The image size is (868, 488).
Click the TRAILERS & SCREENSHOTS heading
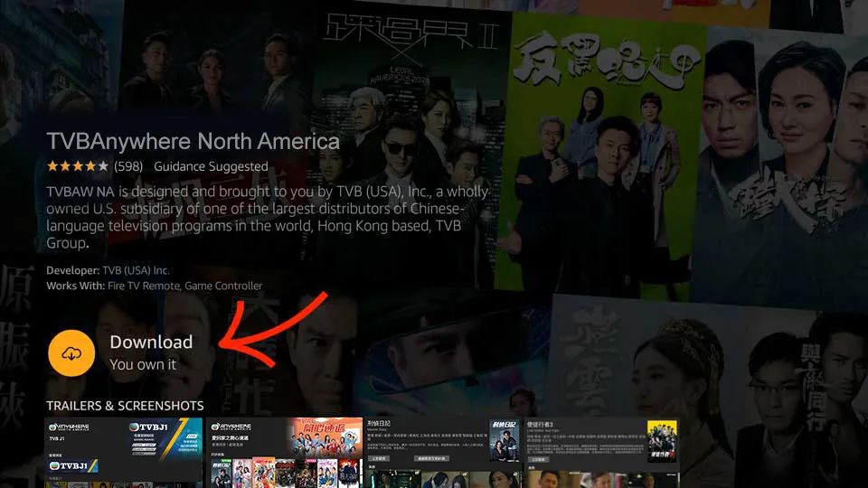[x=125, y=406]
